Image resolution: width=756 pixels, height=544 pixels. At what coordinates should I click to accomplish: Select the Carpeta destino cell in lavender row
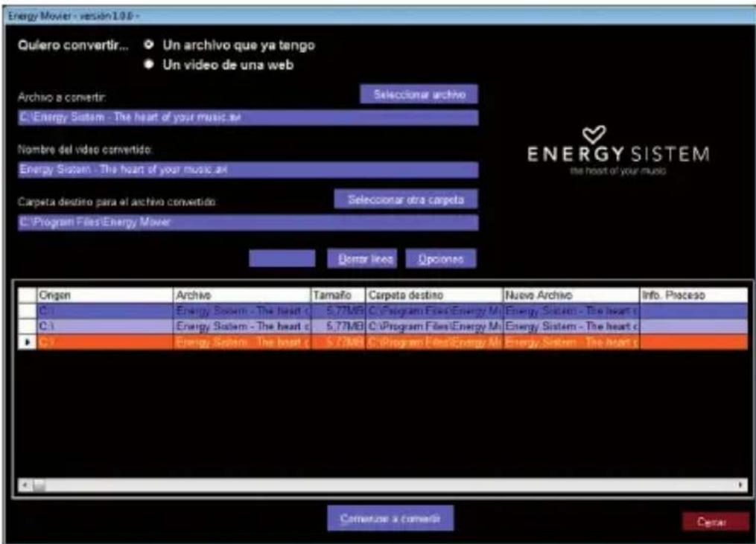point(434,327)
